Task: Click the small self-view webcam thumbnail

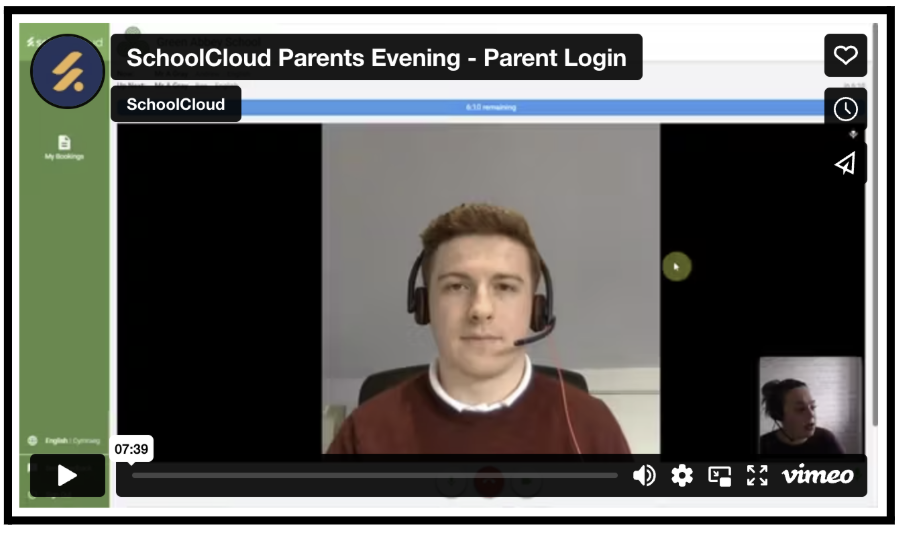Action: pyautogui.click(x=811, y=405)
